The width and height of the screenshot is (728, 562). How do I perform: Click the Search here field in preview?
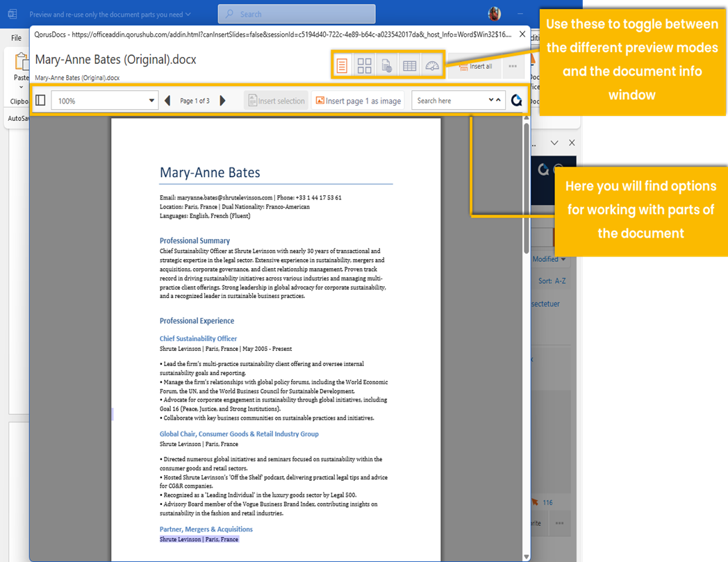(x=449, y=100)
